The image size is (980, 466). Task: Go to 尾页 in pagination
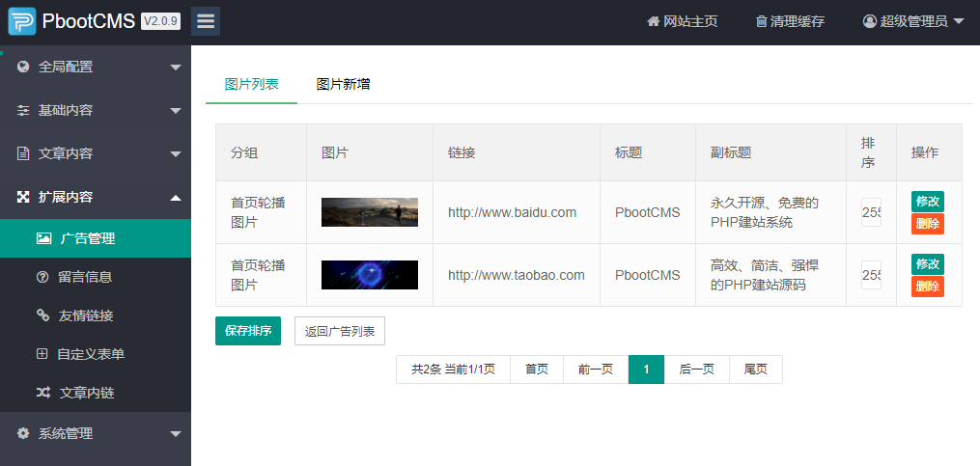coord(756,370)
